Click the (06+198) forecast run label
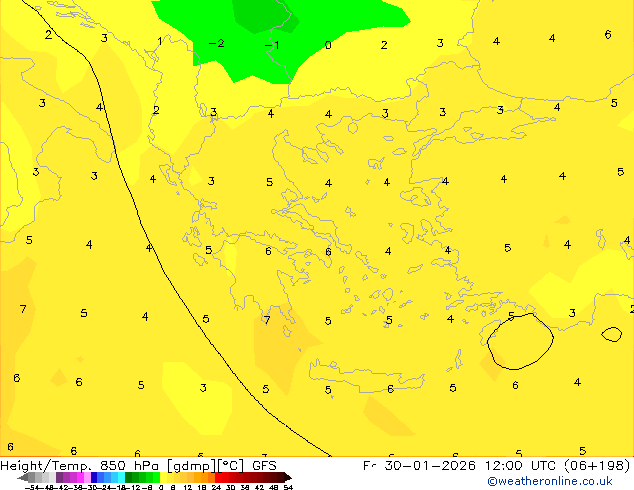Viewport: 634px width, 490px height. (x=597, y=466)
